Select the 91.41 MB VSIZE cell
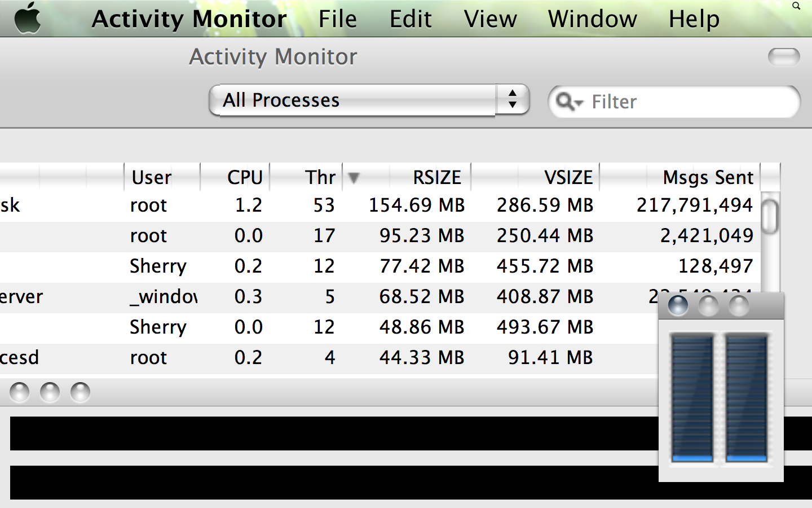The image size is (812, 508). coord(550,357)
